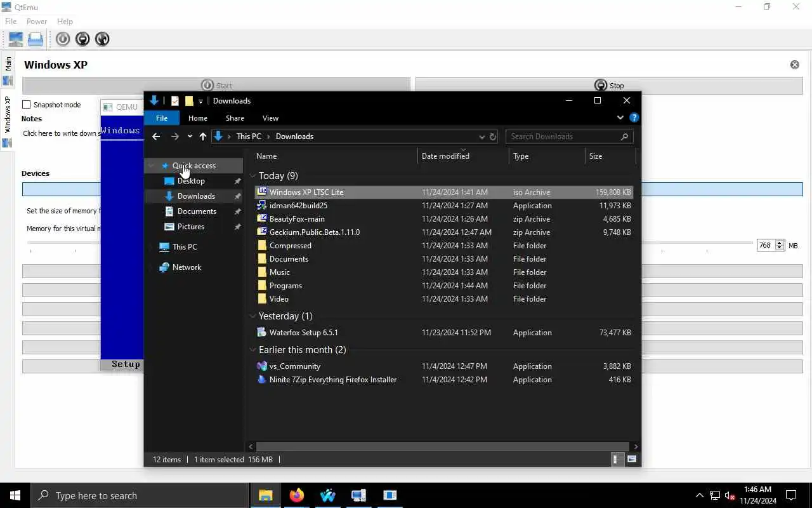Open the Explorer Home ribbon tab

pos(198,118)
